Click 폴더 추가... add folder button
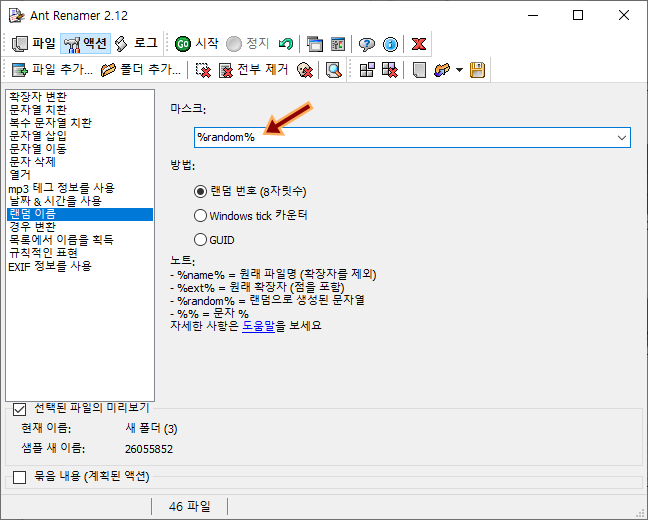648x520 pixels. pos(141,70)
